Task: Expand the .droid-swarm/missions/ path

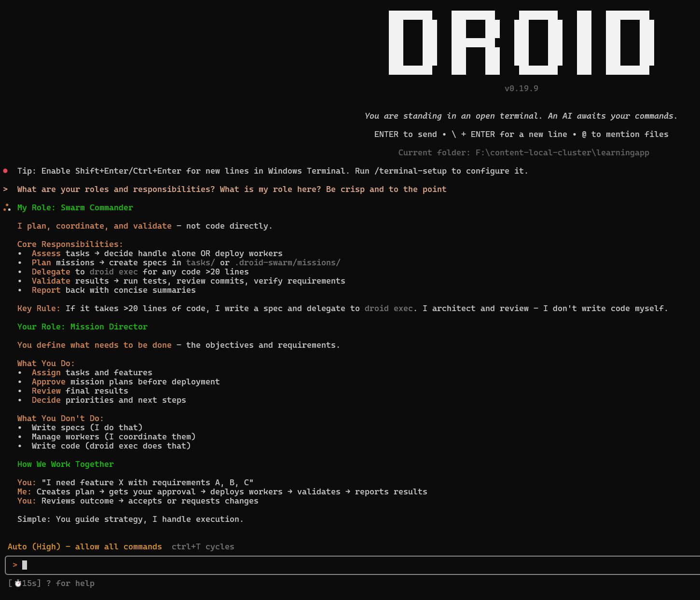Action: click(x=287, y=262)
